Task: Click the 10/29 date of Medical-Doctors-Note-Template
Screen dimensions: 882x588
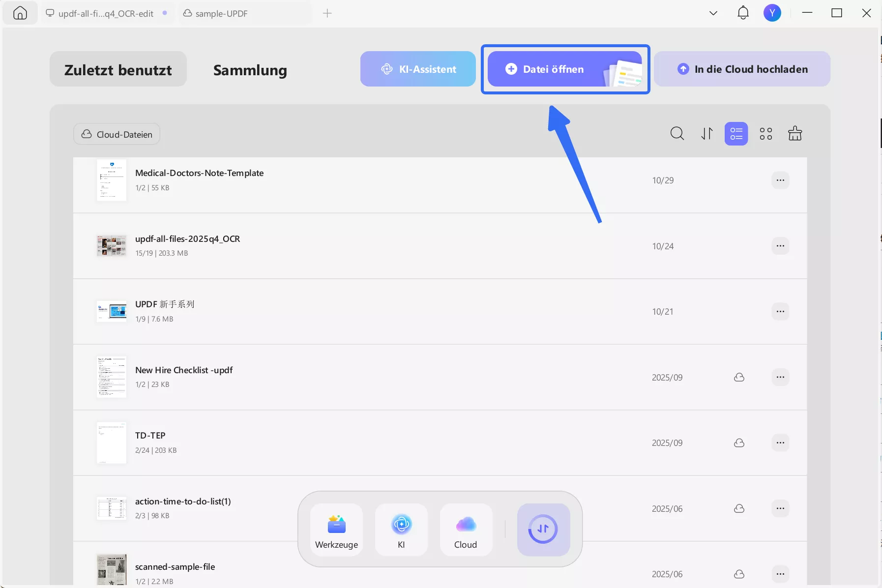Action: coord(663,180)
